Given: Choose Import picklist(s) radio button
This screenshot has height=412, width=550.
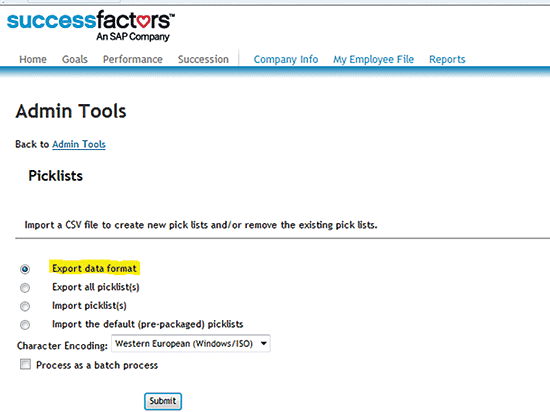Looking at the screenshot, I should [x=25, y=306].
